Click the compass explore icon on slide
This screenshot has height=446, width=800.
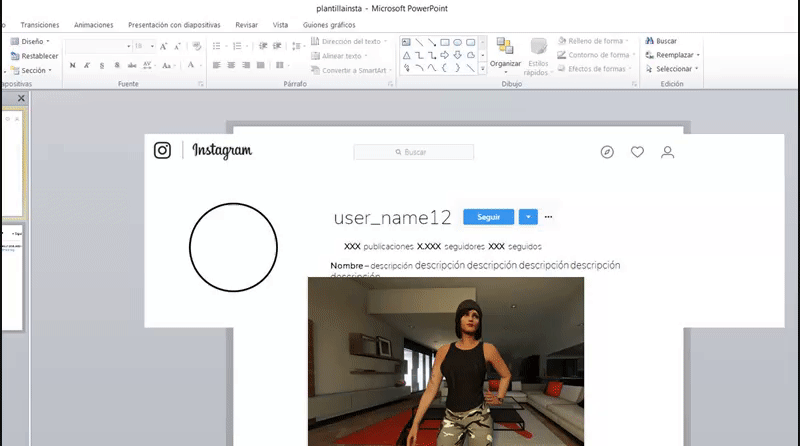point(607,152)
